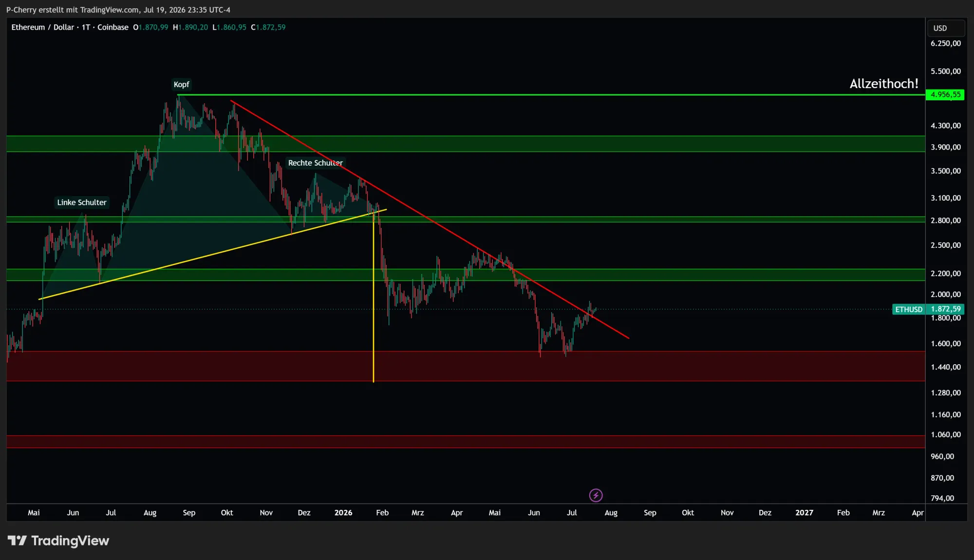The height and width of the screenshot is (560, 974).
Task: Click the Okt label left of 2026
Action: [x=227, y=513]
